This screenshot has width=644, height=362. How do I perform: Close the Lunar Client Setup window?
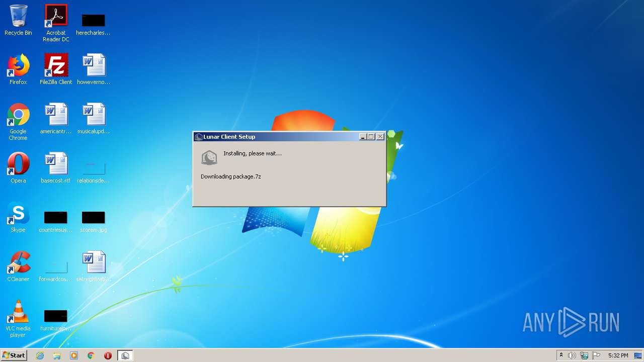380,137
